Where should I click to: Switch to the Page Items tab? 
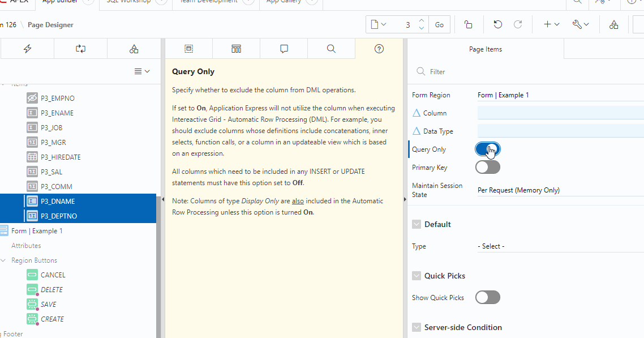(485, 49)
